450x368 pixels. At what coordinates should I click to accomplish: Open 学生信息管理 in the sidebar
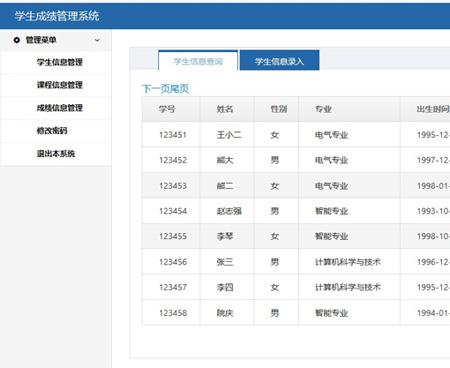click(60, 62)
